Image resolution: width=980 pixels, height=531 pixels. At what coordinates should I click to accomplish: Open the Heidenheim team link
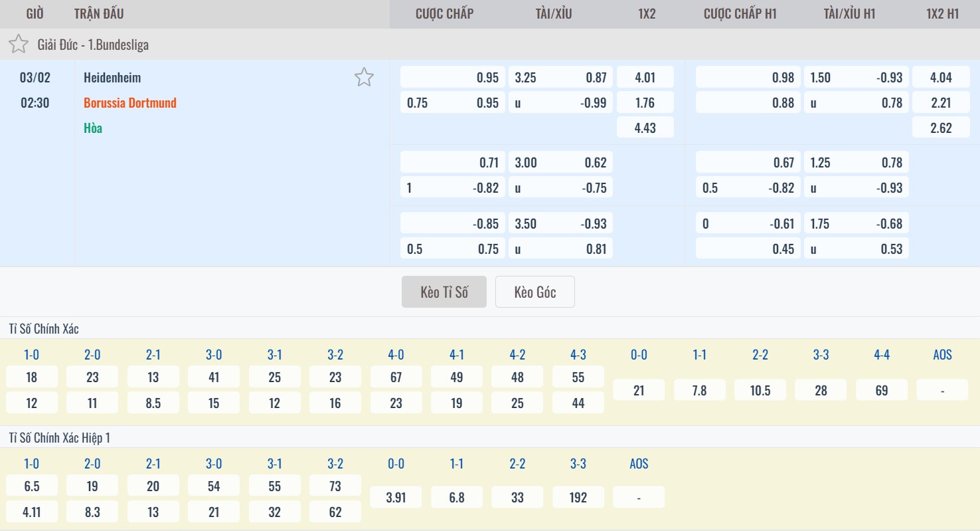tap(112, 77)
